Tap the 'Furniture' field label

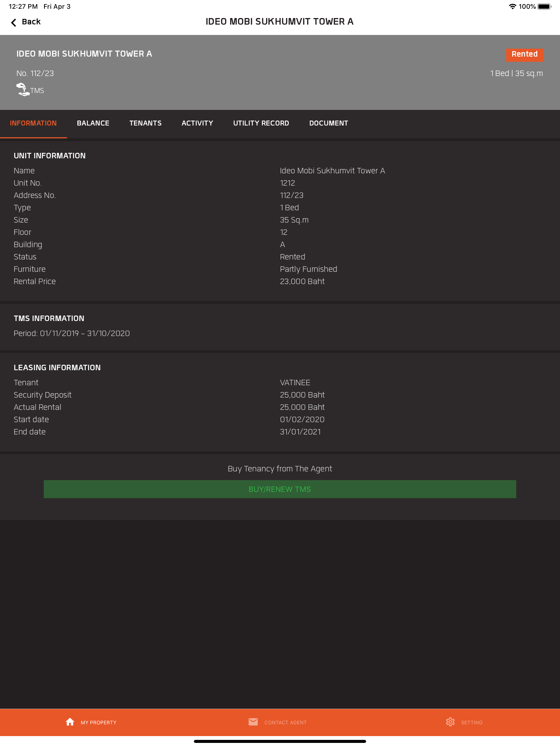pos(30,269)
